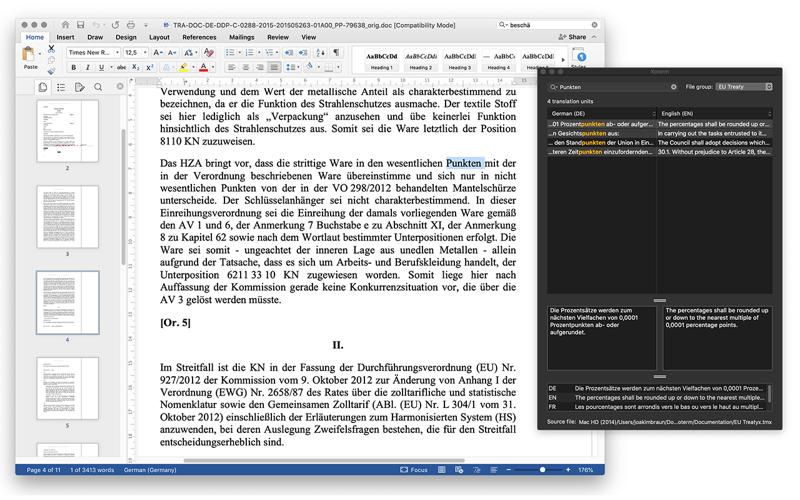Show thumbnails pane icon in sidebar
The height and width of the screenshot is (500, 800).
[43, 87]
